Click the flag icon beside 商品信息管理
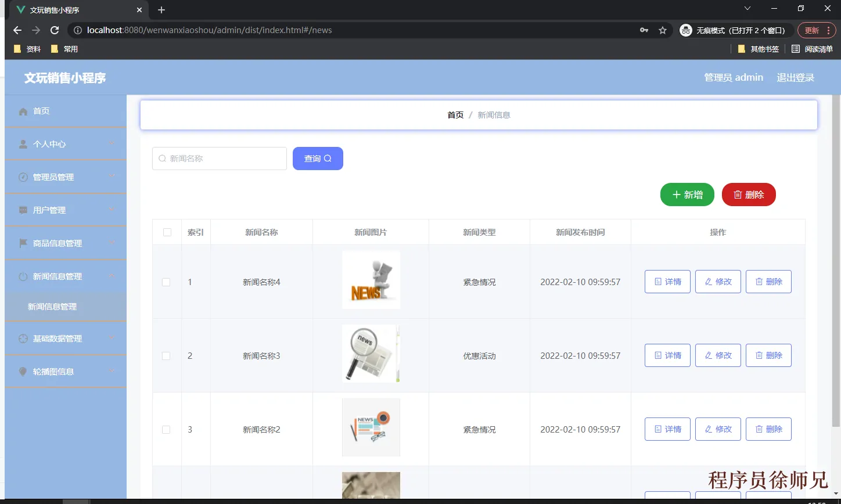Viewport: 841px width, 504px height. [23, 243]
